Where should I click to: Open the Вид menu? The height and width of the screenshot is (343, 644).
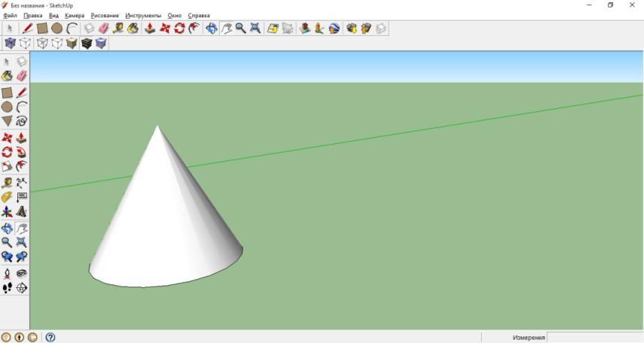[x=53, y=16]
